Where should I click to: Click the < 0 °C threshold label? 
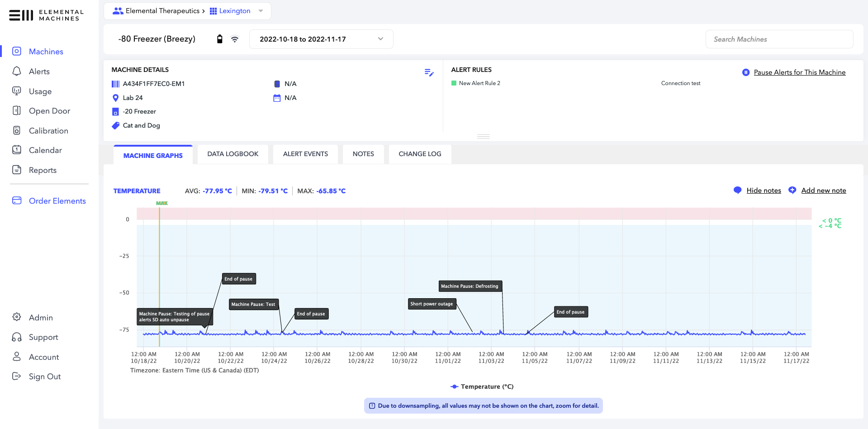[832, 220]
